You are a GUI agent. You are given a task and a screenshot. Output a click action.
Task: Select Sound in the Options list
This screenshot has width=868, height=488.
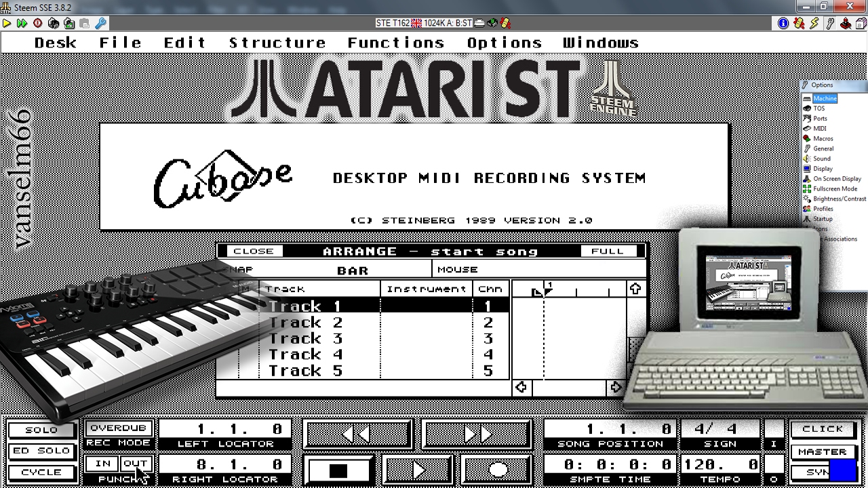click(822, 159)
